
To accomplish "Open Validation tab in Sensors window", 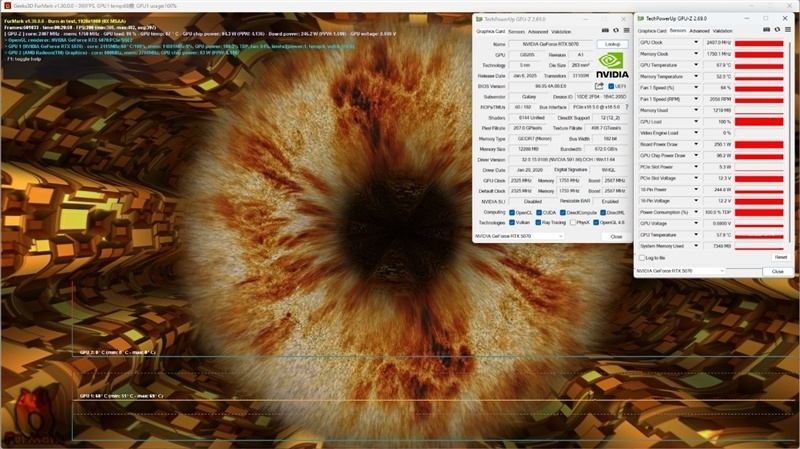I will tap(722, 31).
